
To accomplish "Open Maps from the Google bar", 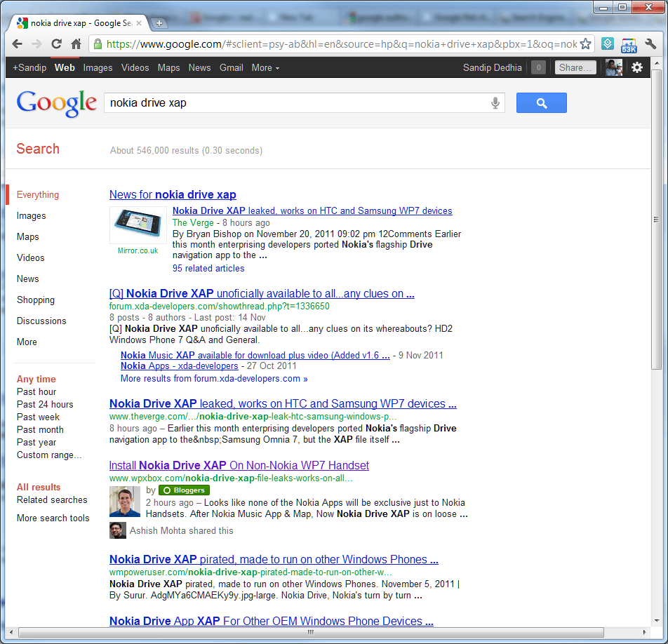I will [x=168, y=68].
